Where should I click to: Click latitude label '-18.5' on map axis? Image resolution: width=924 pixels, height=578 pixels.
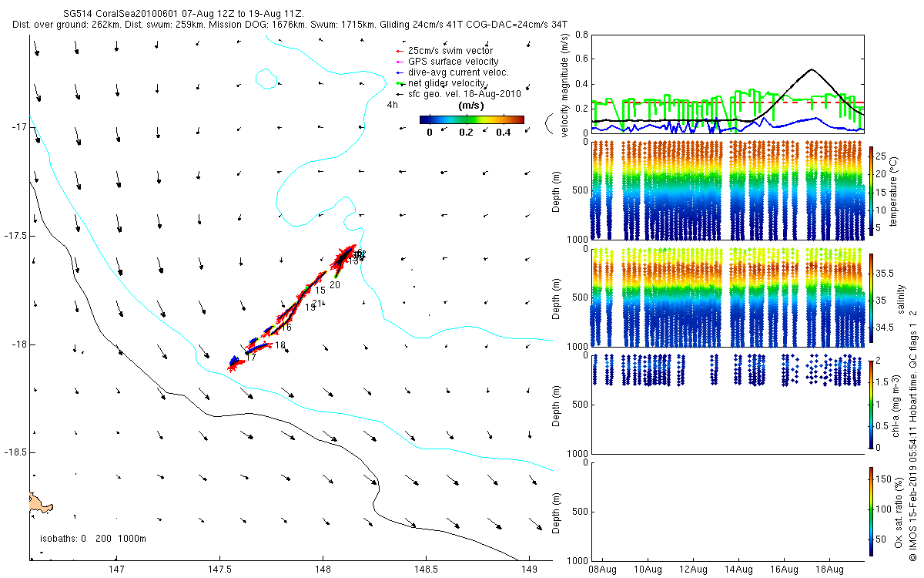tap(15, 453)
